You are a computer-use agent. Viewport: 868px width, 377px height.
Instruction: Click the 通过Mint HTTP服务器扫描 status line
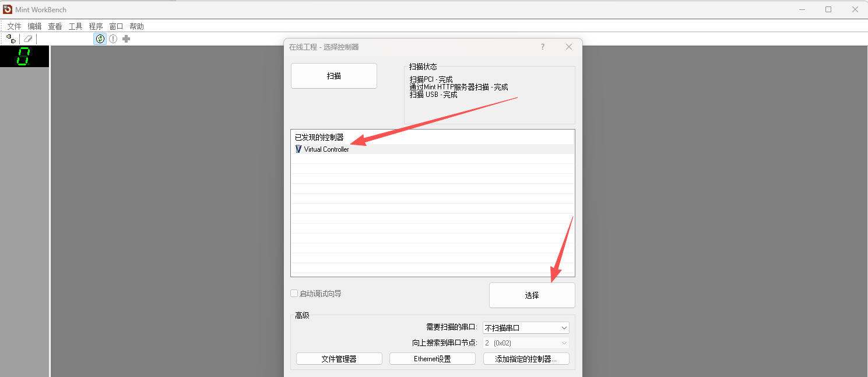(459, 87)
